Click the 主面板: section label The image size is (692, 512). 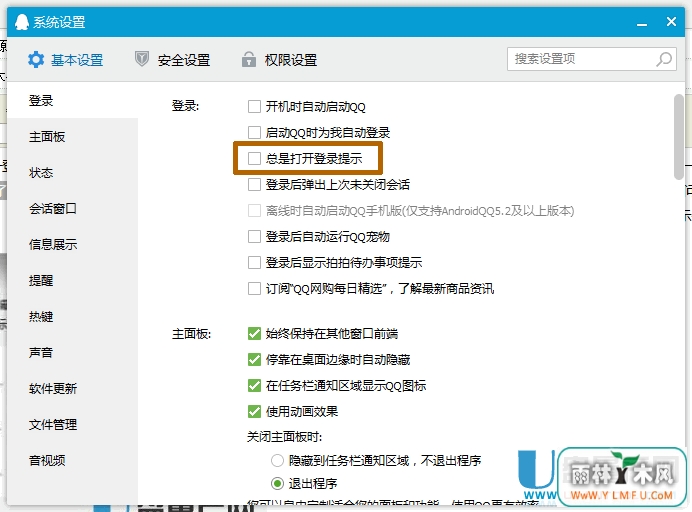(x=192, y=334)
